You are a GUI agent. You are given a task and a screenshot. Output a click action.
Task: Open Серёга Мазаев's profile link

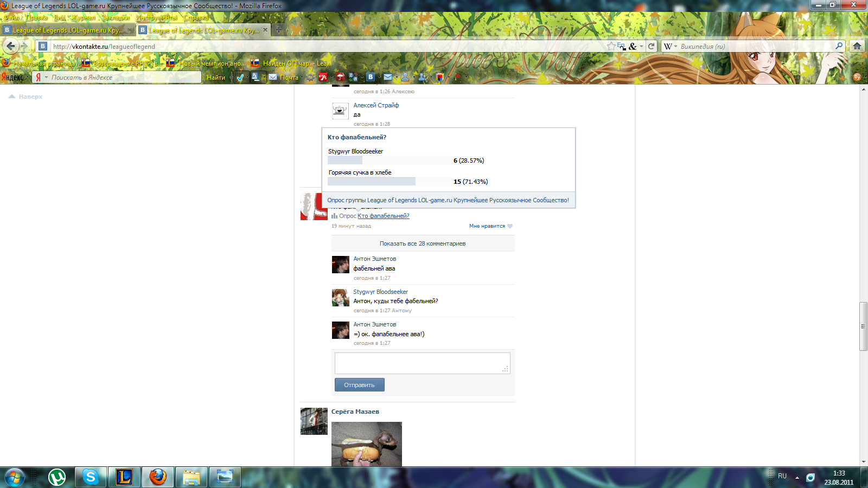[355, 412]
